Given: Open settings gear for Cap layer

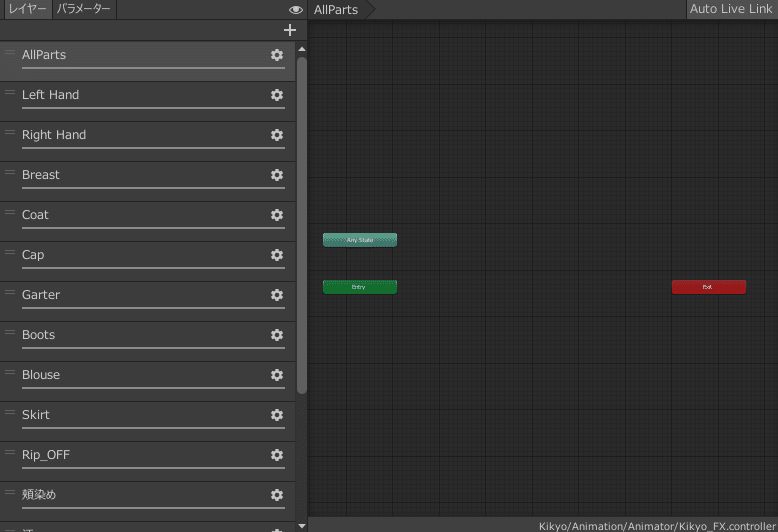Looking at the screenshot, I should point(277,255).
